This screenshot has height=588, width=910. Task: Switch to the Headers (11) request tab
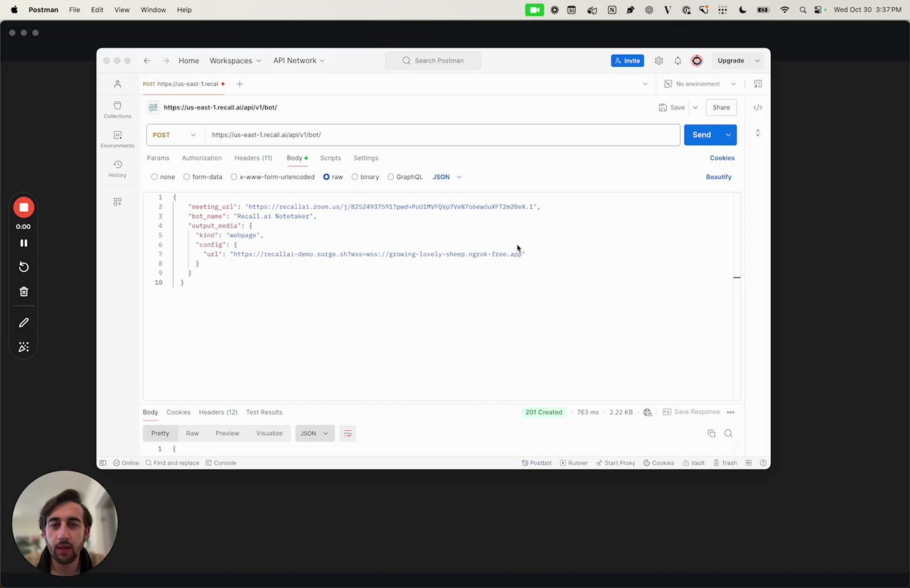tap(253, 158)
